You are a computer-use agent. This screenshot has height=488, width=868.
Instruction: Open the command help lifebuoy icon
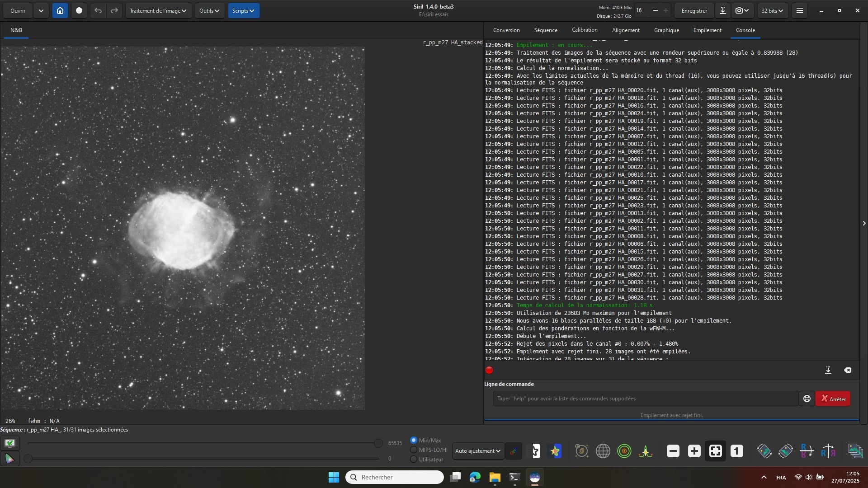807,399
